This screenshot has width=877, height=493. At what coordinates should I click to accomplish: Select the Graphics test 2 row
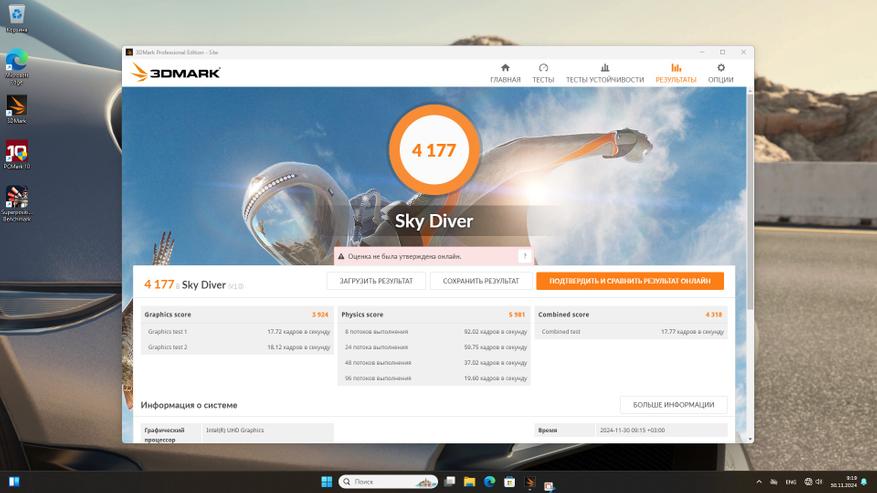coord(237,347)
